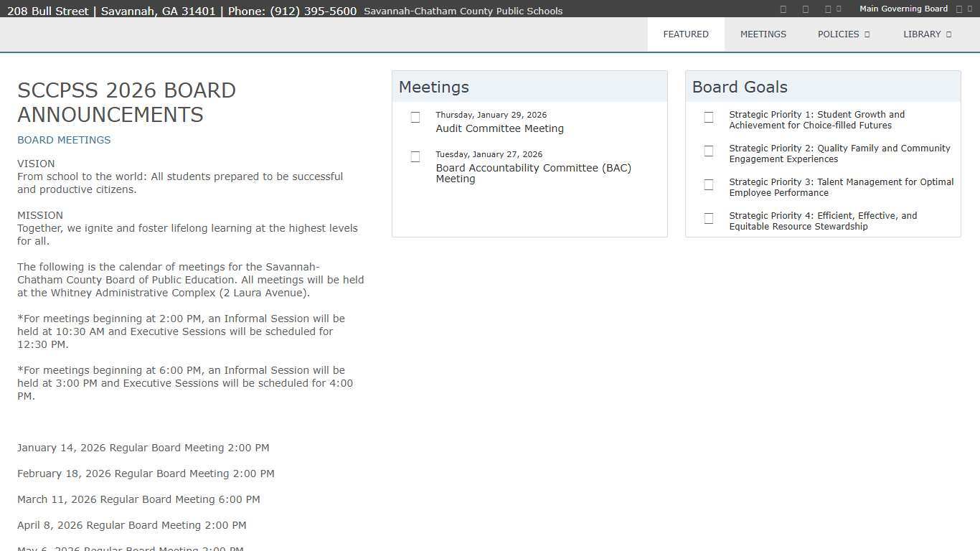The width and height of the screenshot is (980, 551).
Task: Click the Meetings panel heading
Action: 433,87
